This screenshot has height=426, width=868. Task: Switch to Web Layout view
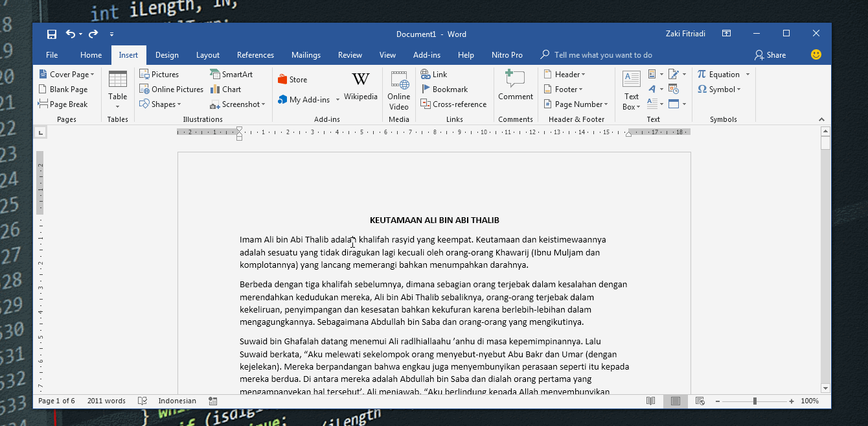[x=700, y=401]
